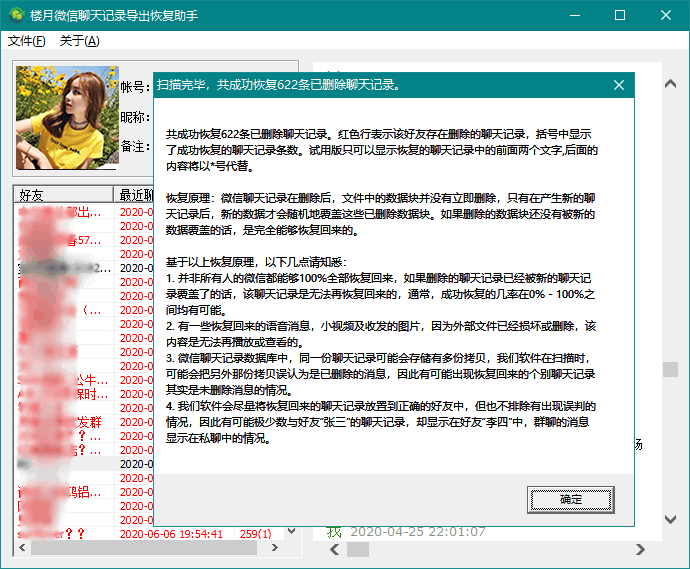
Task: Click the right panel's scroll-down arrow
Action: (670, 519)
